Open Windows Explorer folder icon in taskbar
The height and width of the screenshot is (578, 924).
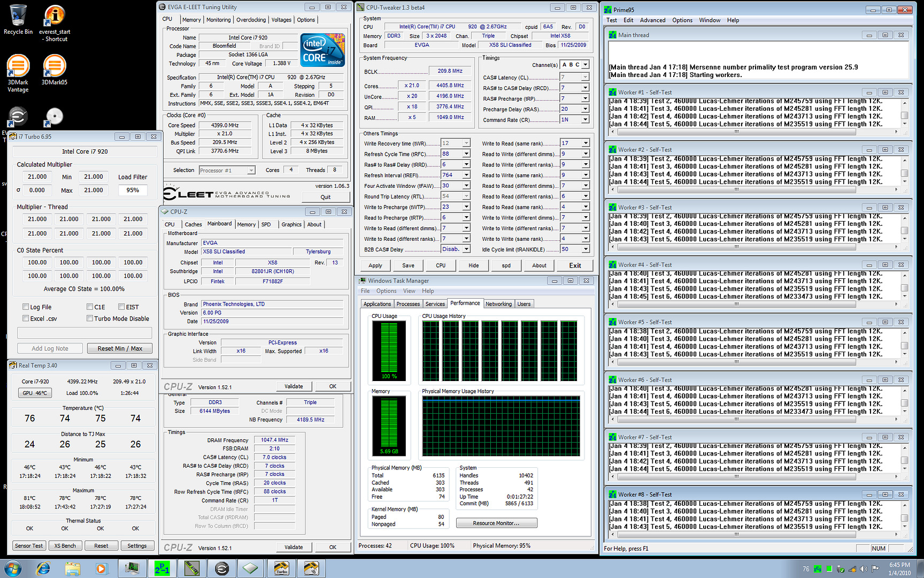click(73, 568)
